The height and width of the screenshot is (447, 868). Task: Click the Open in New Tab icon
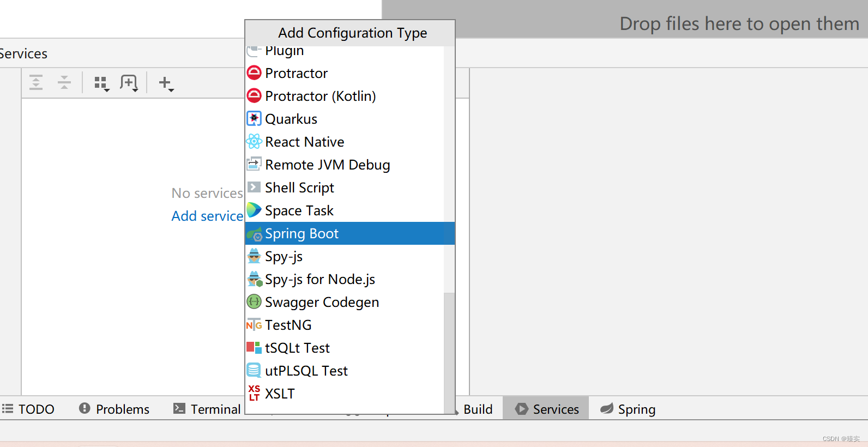129,83
